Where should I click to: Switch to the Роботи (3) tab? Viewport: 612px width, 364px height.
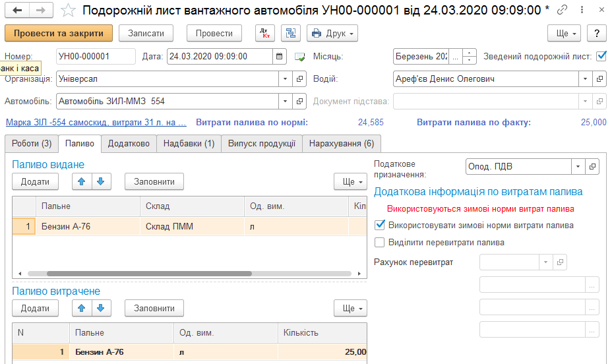(x=32, y=144)
